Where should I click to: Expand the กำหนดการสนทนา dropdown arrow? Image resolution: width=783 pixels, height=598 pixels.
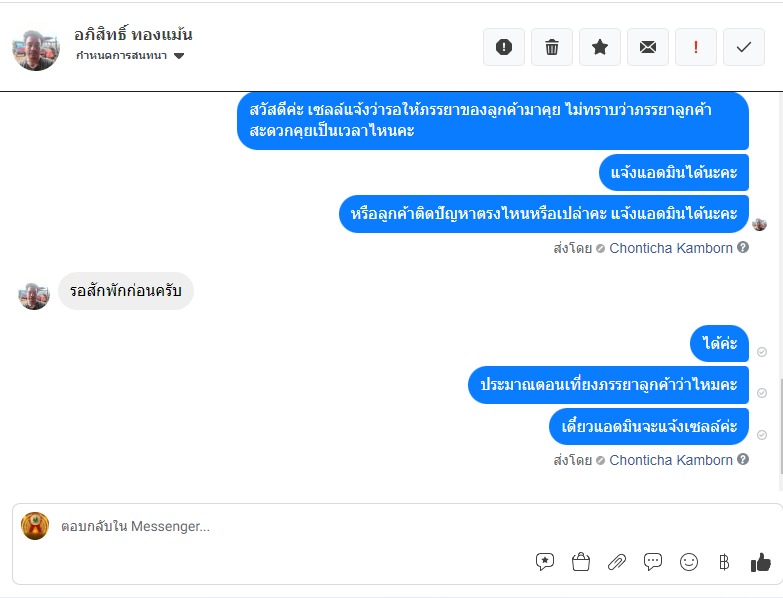[x=179, y=56]
